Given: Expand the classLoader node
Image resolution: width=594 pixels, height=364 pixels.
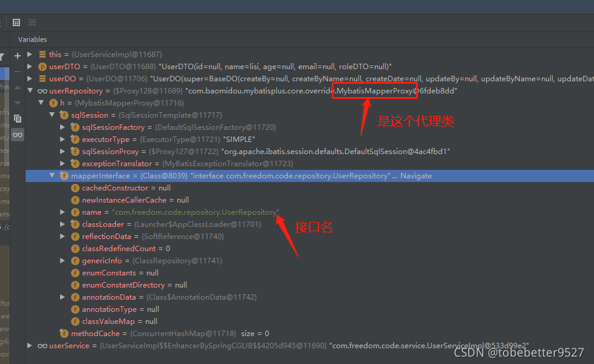Looking at the screenshot, I should pos(63,224).
